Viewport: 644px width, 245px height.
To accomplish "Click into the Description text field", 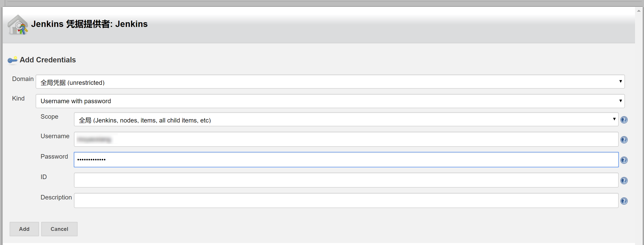I will [x=346, y=200].
